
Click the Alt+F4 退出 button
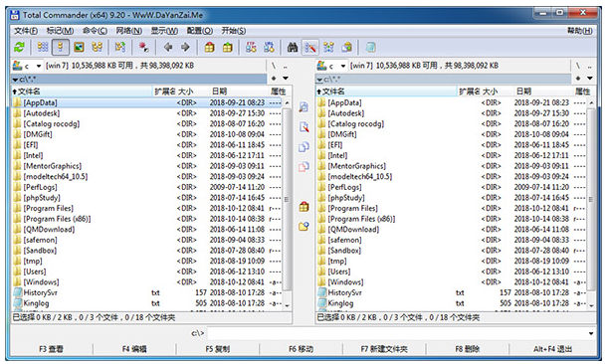pyautogui.click(x=552, y=349)
